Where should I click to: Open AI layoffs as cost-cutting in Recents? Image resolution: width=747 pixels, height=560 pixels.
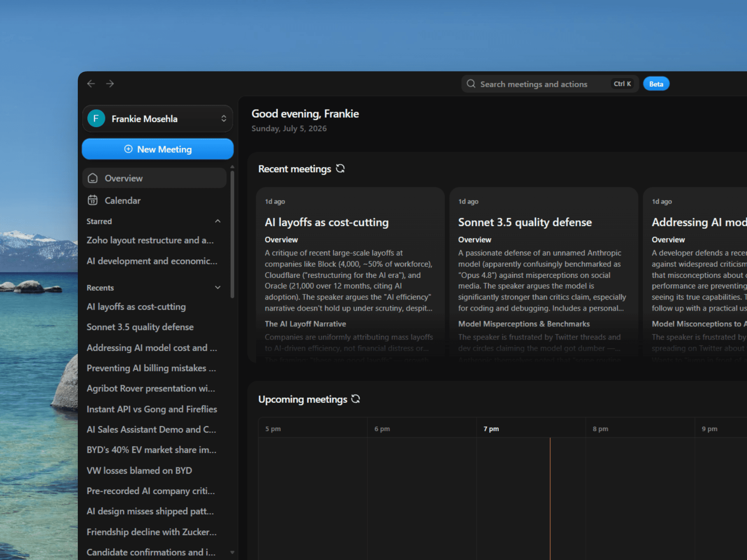136,307
